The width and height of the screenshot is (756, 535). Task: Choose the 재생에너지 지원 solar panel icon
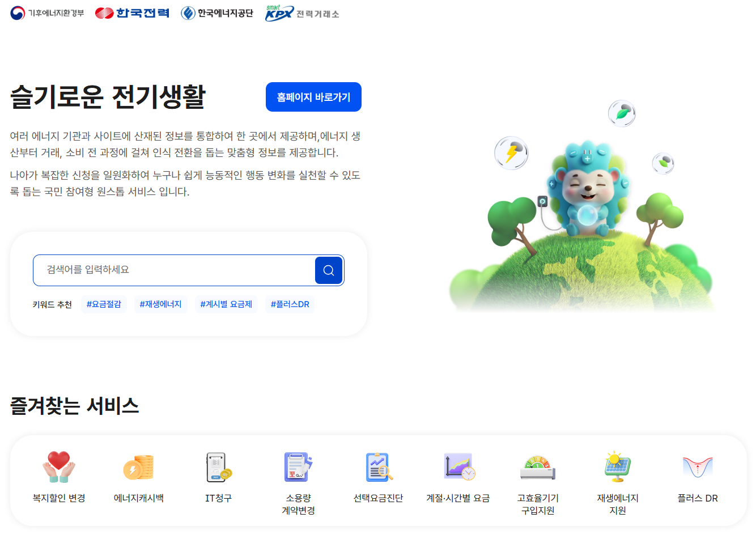(x=617, y=467)
